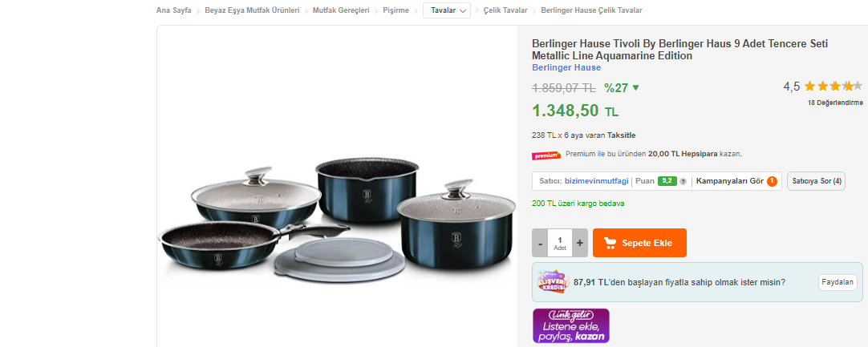Go to Ana Sayfa breadcrumb
The width and height of the screenshot is (868, 347).
click(x=174, y=10)
